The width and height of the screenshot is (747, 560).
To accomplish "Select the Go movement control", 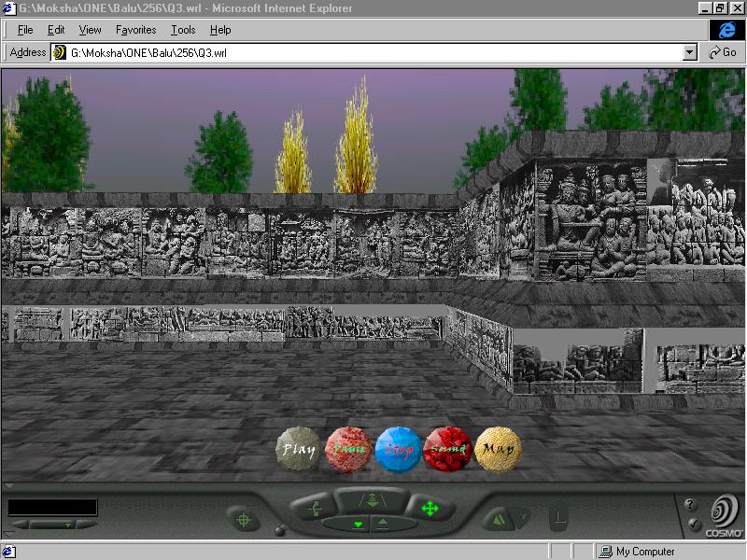I will point(314,509).
